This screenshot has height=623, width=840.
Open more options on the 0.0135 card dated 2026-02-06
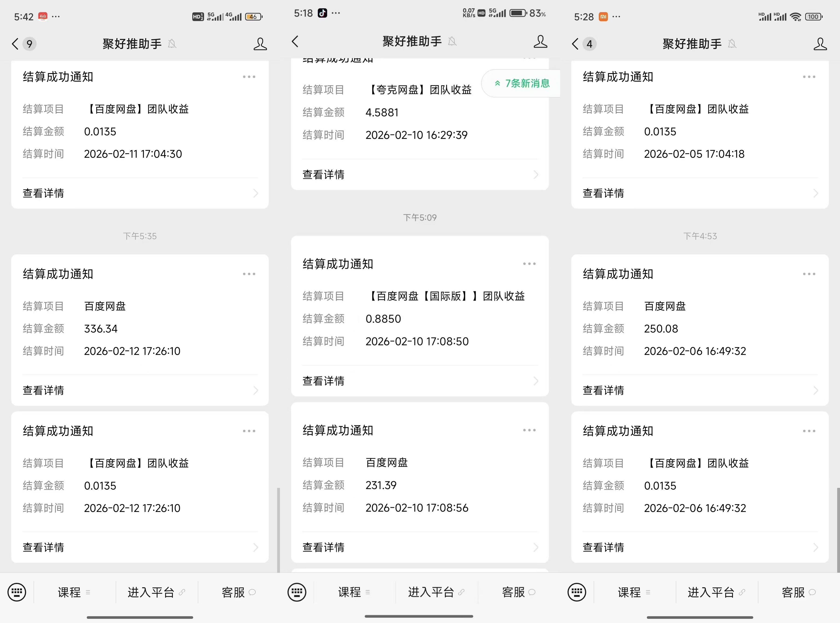pyautogui.click(x=809, y=431)
